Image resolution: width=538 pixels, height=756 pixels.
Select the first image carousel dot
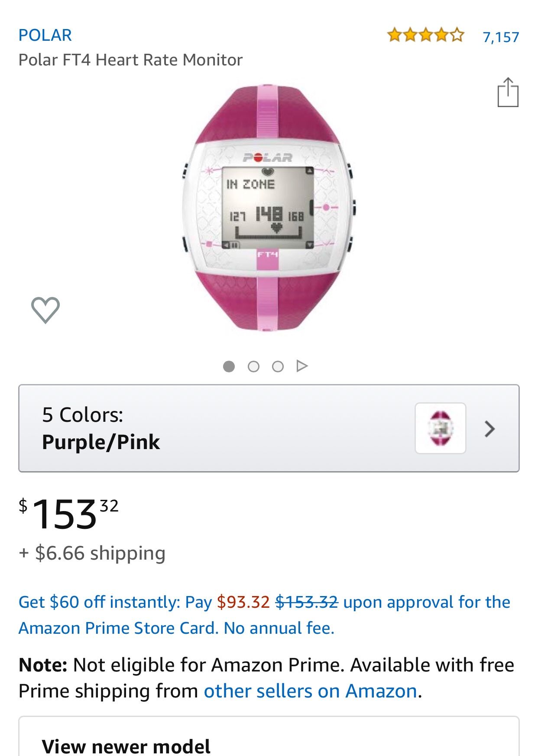tap(229, 367)
